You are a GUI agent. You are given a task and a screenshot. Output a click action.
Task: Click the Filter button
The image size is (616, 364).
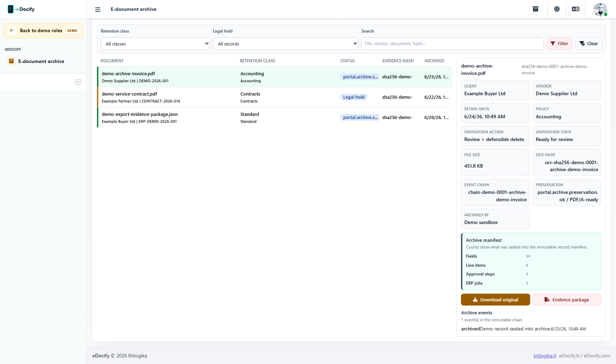point(559,44)
